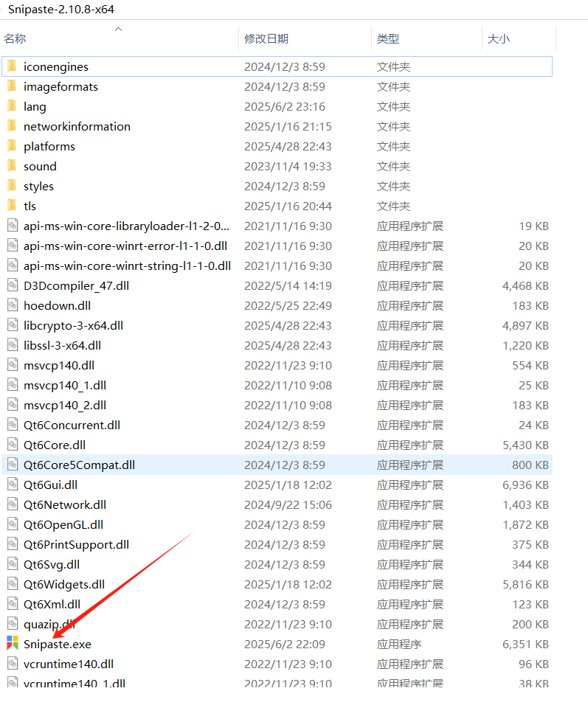
Task: Click the quazip.dll file icon
Action: [13, 624]
